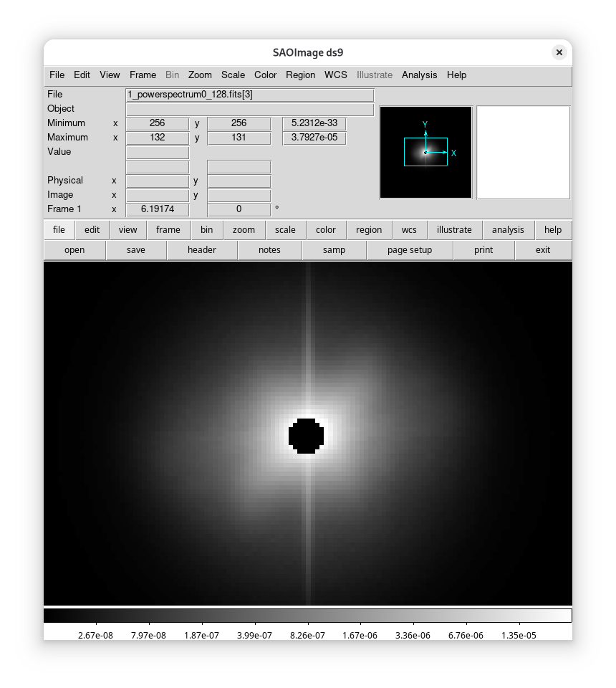Viewport: 616px width, 688px height.
Task: Open the Color menu
Action: pos(265,75)
